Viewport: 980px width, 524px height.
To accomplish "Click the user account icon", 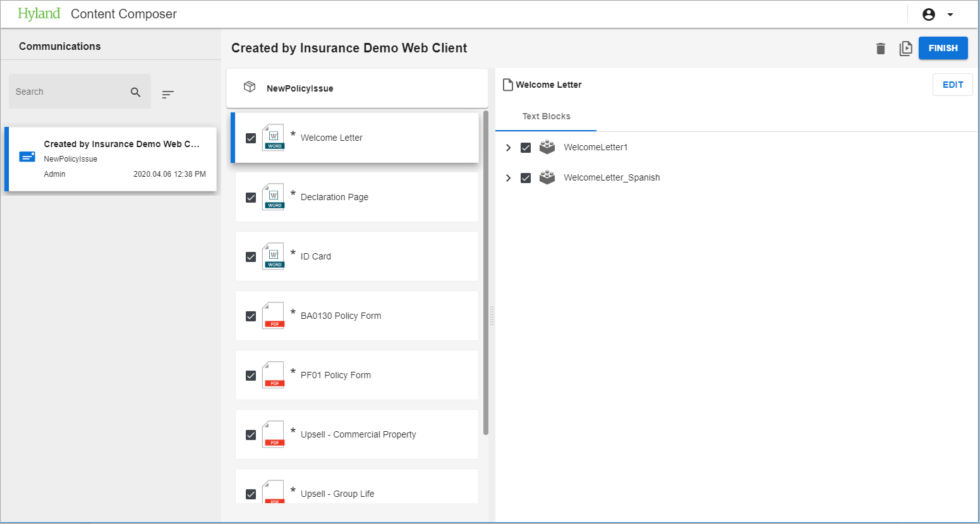I will (928, 15).
